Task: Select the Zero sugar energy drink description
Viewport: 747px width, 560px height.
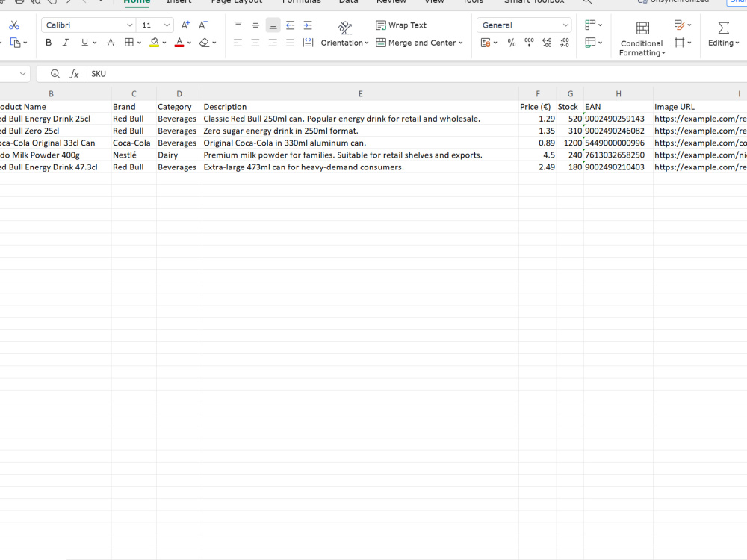Action: (x=360, y=131)
